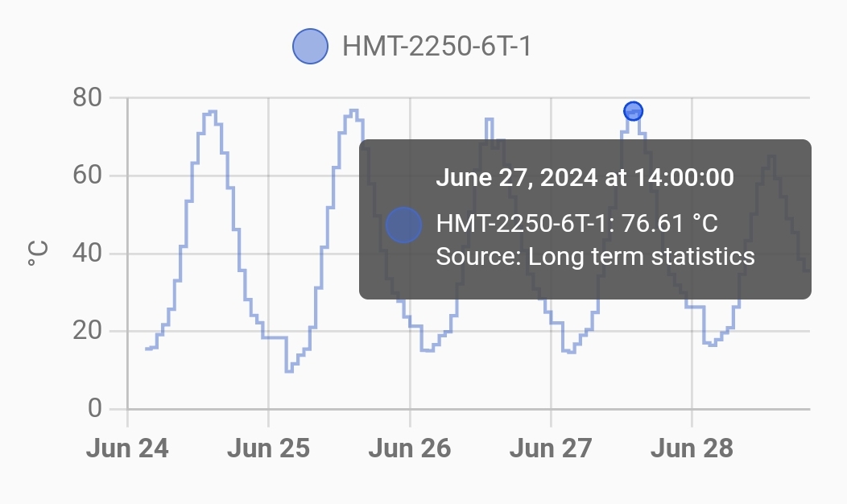Click the HMT-2250-6T-1 legend label text

pyautogui.click(x=437, y=47)
